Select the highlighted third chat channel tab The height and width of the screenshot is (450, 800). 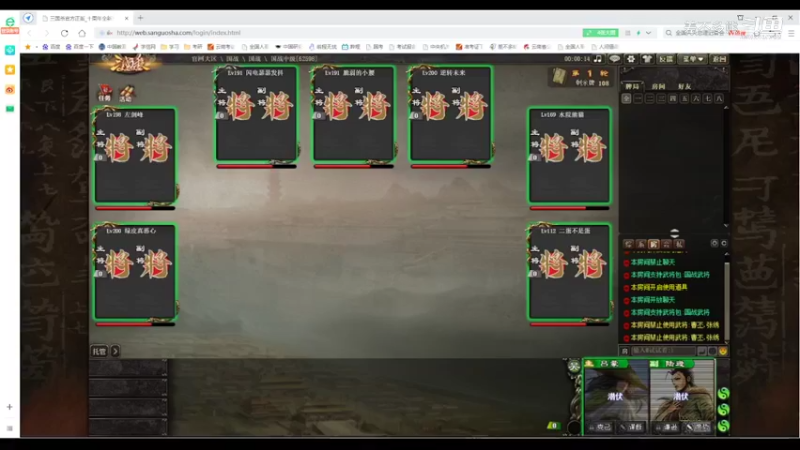pos(654,244)
